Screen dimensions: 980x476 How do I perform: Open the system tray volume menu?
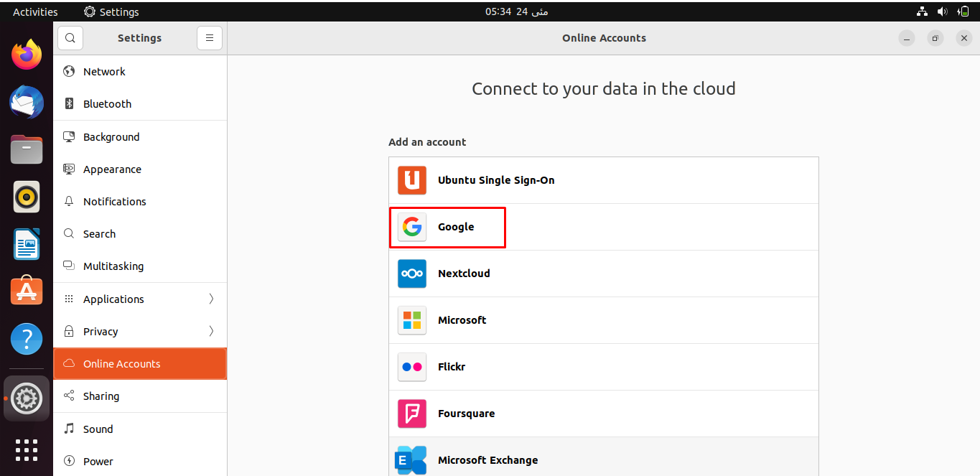tap(942, 11)
